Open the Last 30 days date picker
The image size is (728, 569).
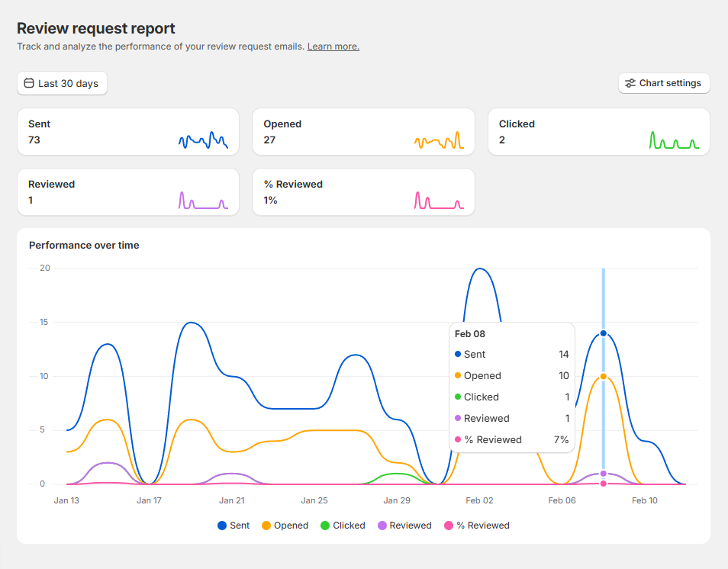[63, 83]
